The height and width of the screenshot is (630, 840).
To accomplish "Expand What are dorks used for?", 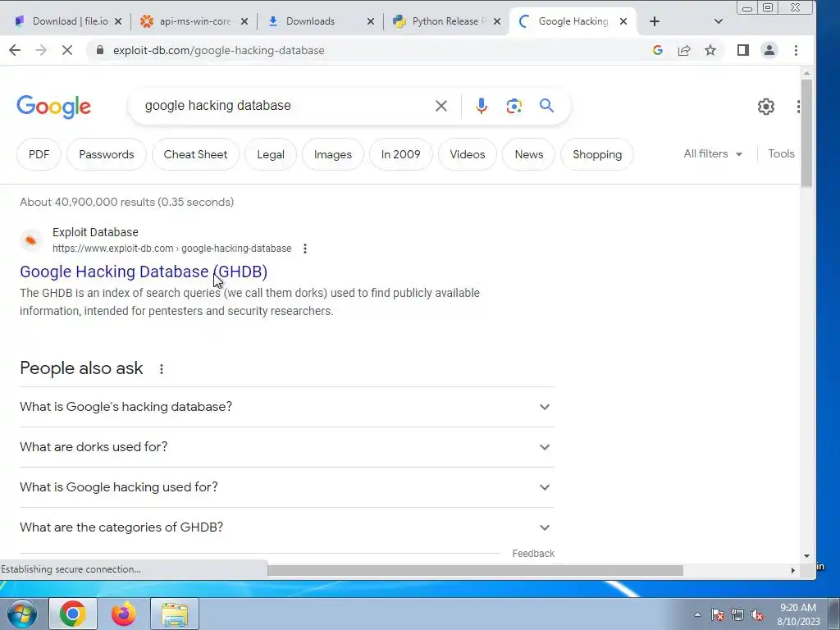I will pyautogui.click(x=286, y=447).
